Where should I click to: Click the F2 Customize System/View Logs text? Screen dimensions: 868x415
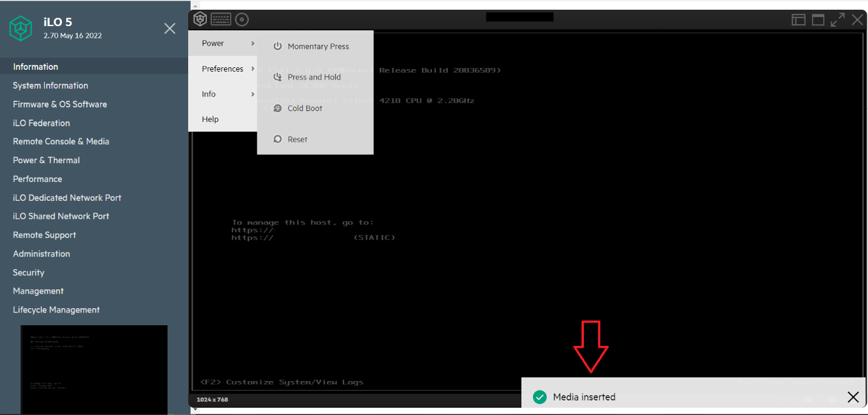282,382
